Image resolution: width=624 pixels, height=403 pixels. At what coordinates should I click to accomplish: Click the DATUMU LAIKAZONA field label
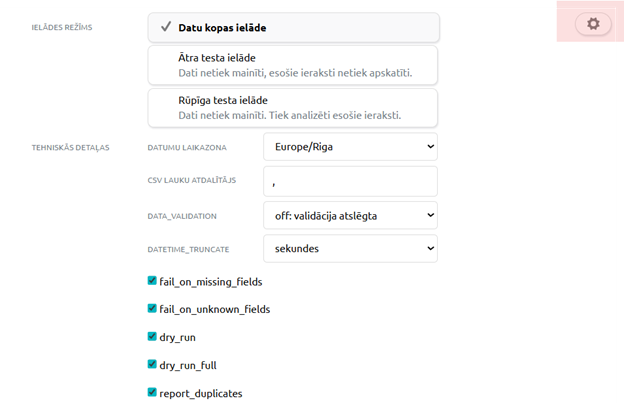187,148
